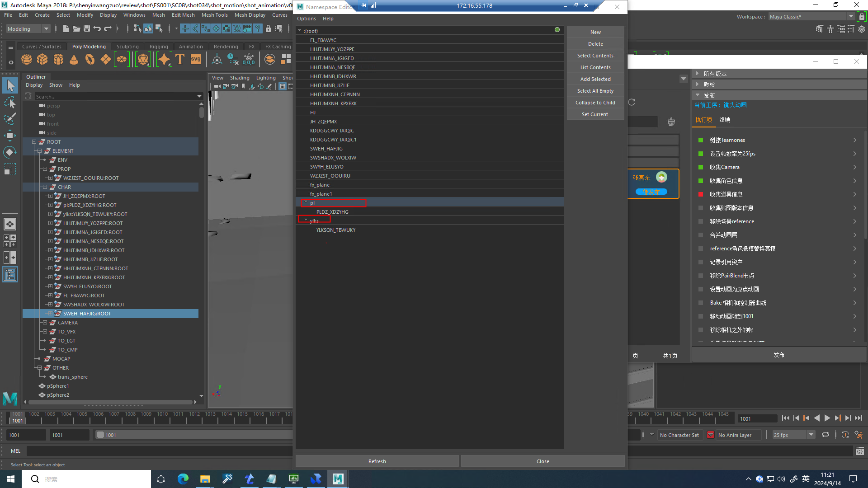The width and height of the screenshot is (868, 488).
Task: Create a polygon sphere from the shelf
Action: tap(27, 59)
